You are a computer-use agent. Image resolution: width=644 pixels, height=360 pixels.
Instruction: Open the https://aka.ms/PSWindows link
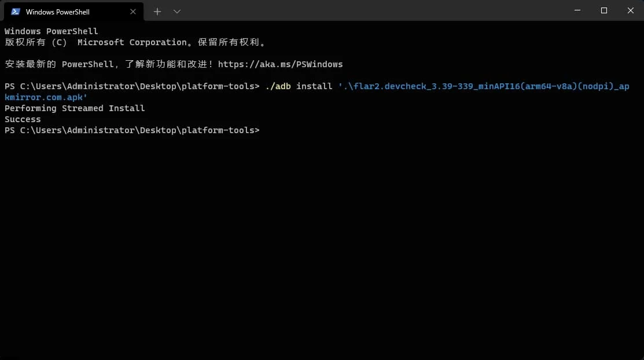pos(280,64)
